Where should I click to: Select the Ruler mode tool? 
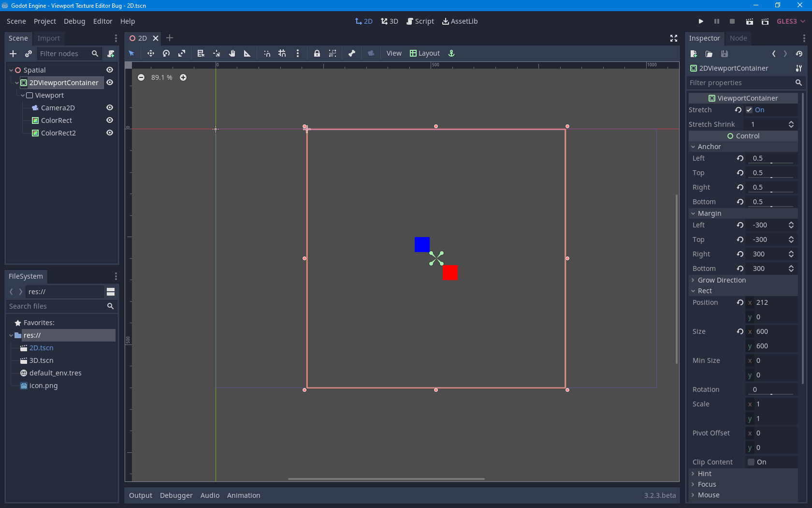tap(246, 53)
